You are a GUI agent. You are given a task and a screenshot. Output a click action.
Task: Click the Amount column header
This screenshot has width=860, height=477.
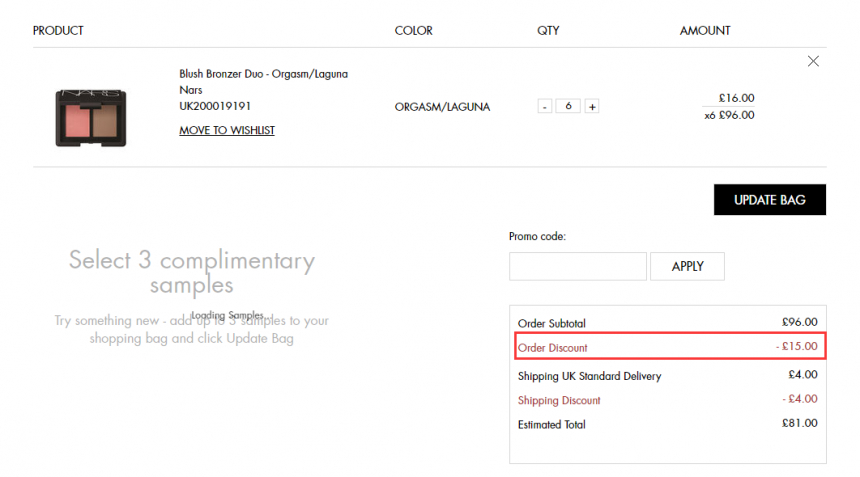click(705, 31)
